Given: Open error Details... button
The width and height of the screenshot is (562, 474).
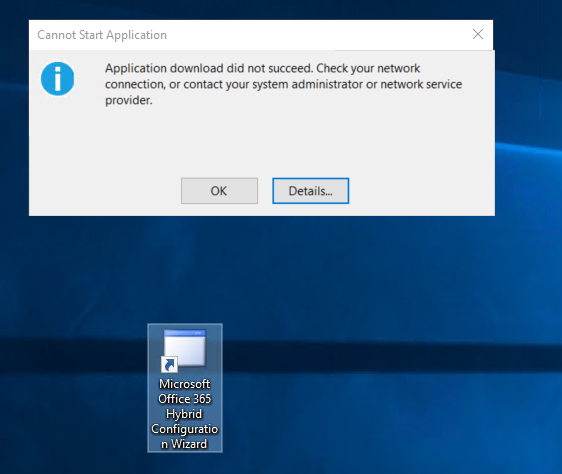Looking at the screenshot, I should click(x=310, y=191).
